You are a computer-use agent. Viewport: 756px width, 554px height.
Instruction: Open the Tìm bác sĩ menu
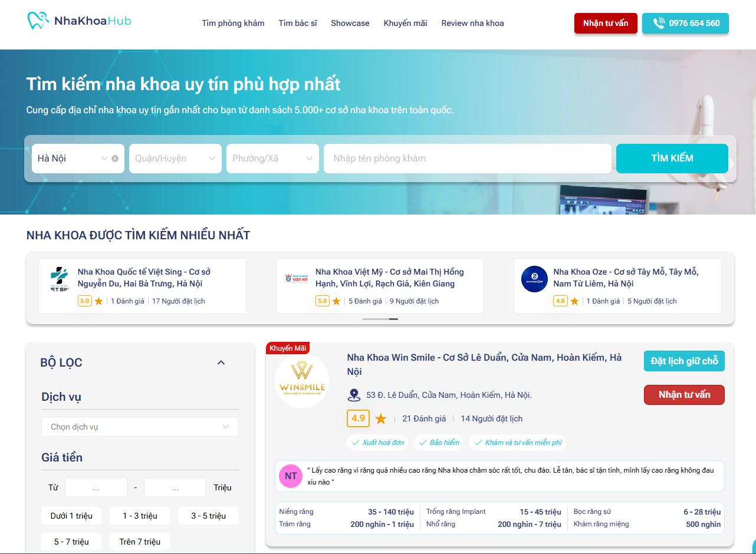(298, 24)
